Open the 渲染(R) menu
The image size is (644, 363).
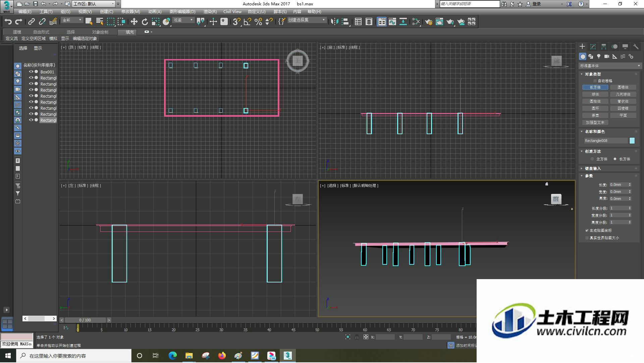[210, 11]
